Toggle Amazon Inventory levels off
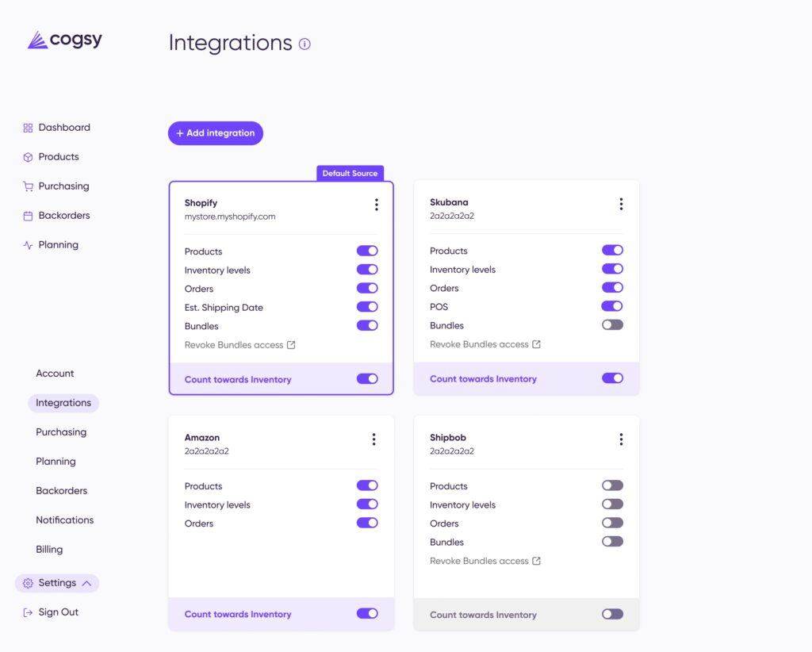Image resolution: width=812 pixels, height=652 pixels. 367,504
